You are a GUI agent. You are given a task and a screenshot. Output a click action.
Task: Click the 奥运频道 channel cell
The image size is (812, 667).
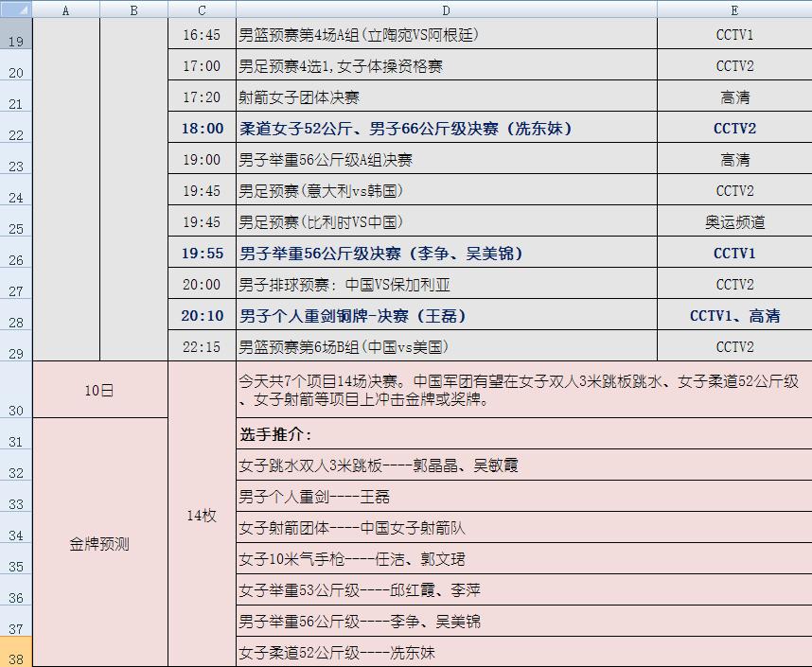click(734, 222)
